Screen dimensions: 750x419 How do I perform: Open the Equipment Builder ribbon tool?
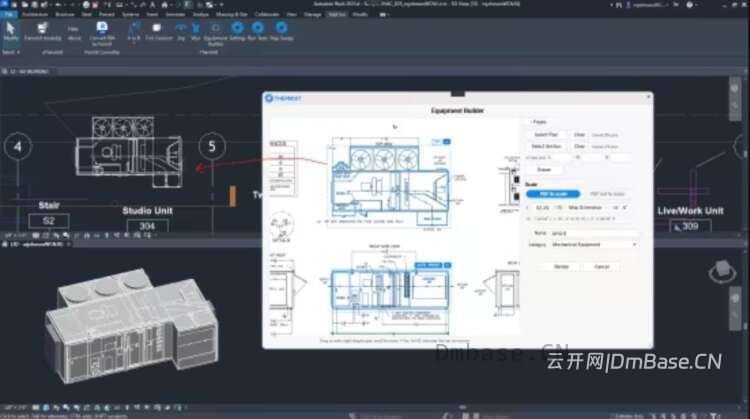[215, 34]
